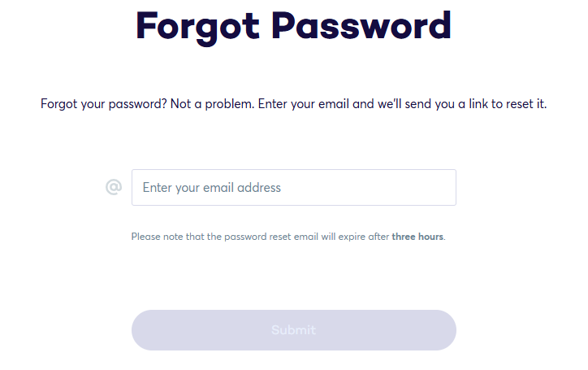Click the words "reset it" in instructions
This screenshot has width=588, height=370.
(526, 105)
